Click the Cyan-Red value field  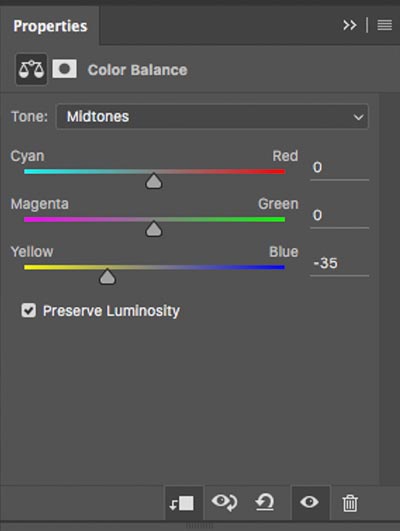pyautogui.click(x=339, y=168)
